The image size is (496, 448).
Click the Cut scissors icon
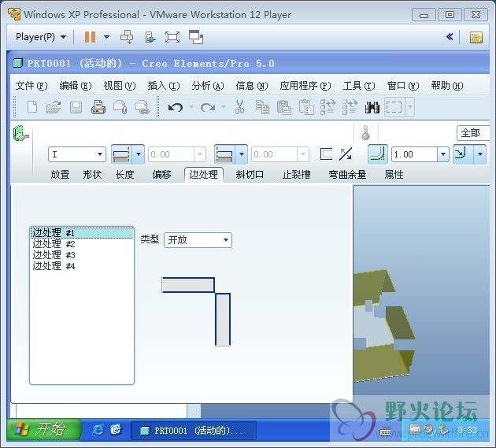point(240,107)
